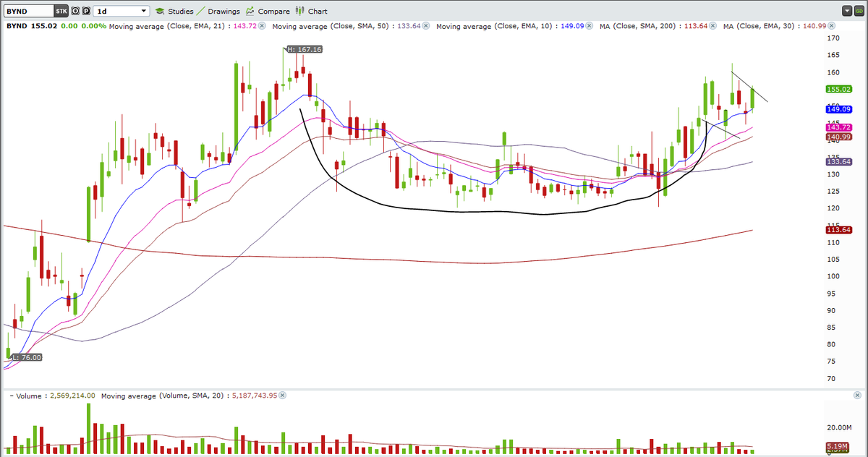Click the STK security type badge

click(61, 11)
